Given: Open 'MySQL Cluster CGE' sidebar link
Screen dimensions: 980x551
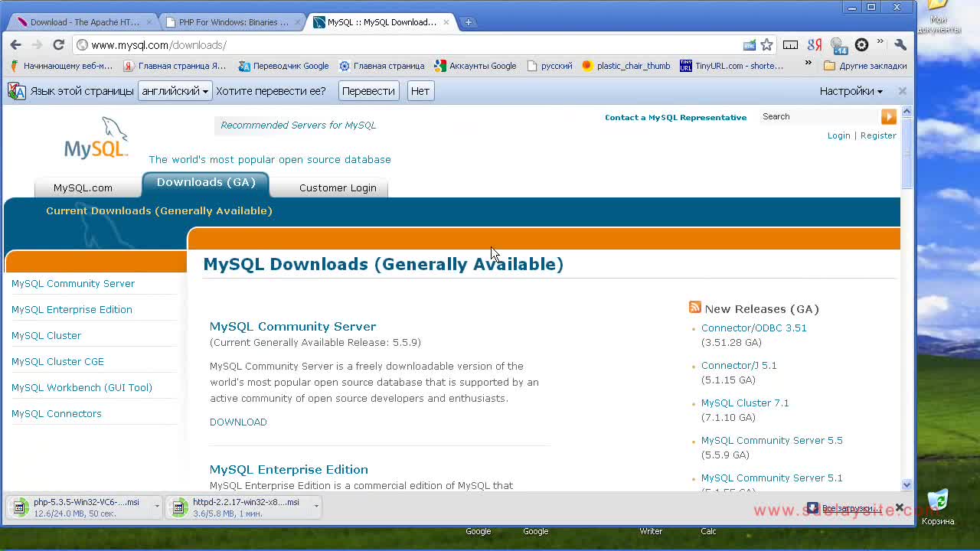Looking at the screenshot, I should click(x=57, y=361).
